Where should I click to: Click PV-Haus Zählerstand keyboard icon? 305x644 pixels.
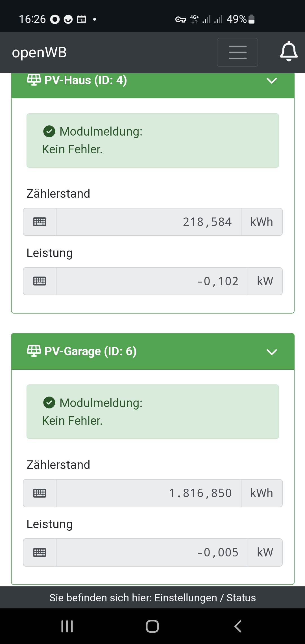(40, 222)
